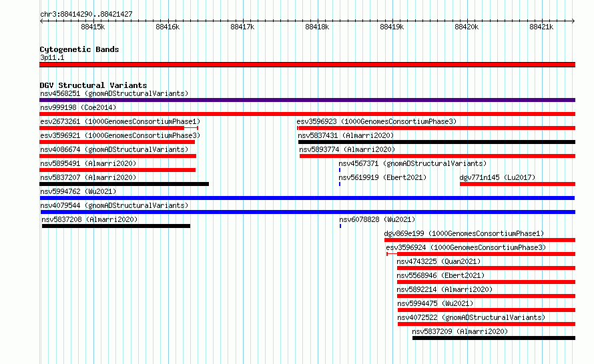Open nsv6078828 (Wu2021) label
The width and height of the screenshot is (594, 364).
pos(377,219)
